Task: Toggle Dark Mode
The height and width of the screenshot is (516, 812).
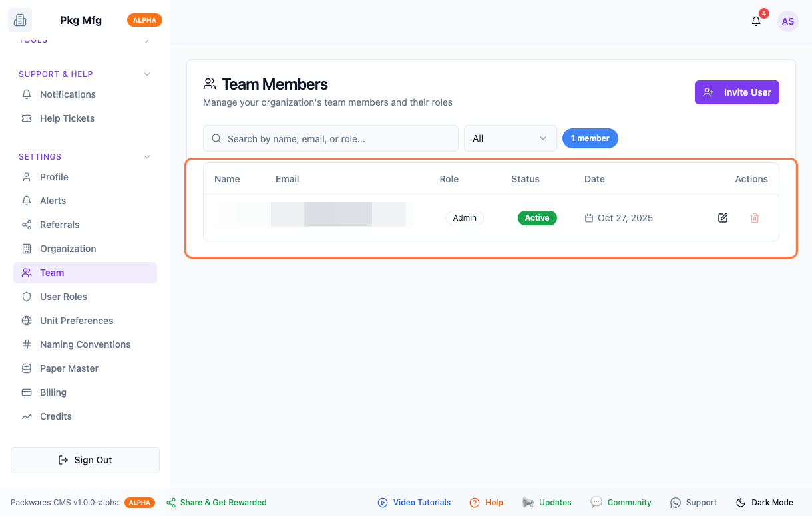Action: 765,503
